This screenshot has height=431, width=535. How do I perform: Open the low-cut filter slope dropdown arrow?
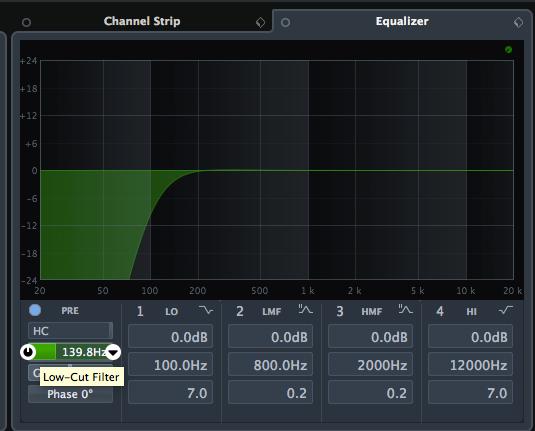(x=113, y=352)
